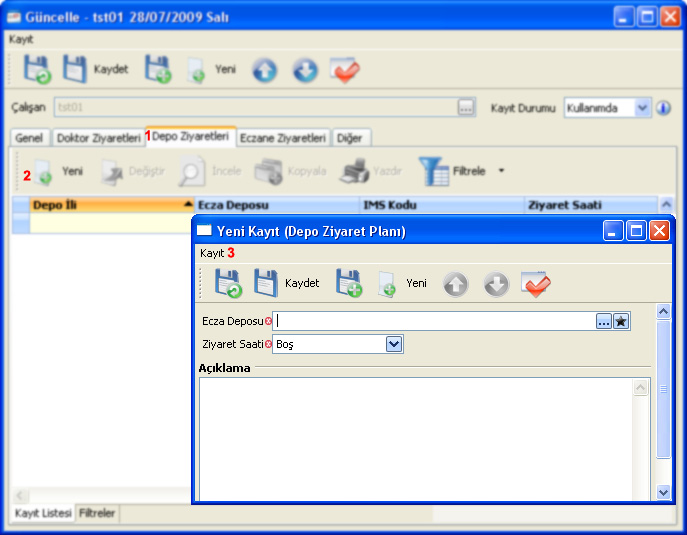Open the Kayıt Listesi bottom tab
The height and width of the screenshot is (535, 687).
(43, 513)
